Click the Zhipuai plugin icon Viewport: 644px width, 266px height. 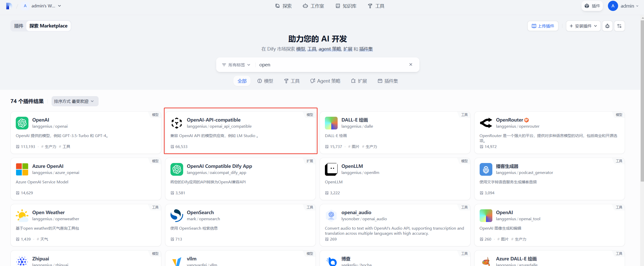click(22, 261)
